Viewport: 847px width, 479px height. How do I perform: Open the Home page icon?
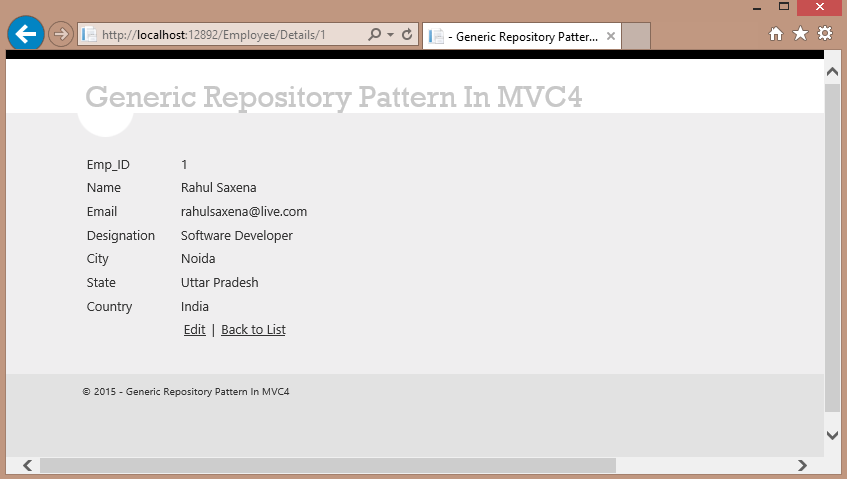pyautogui.click(x=776, y=34)
